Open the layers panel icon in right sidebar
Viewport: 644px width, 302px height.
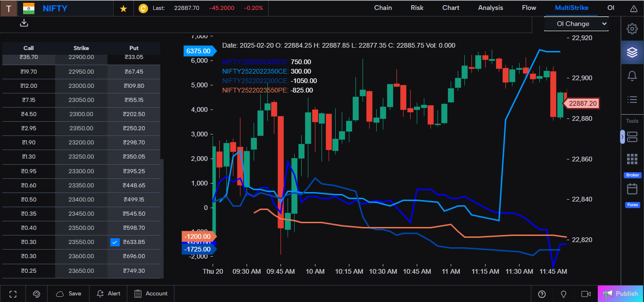632,52
